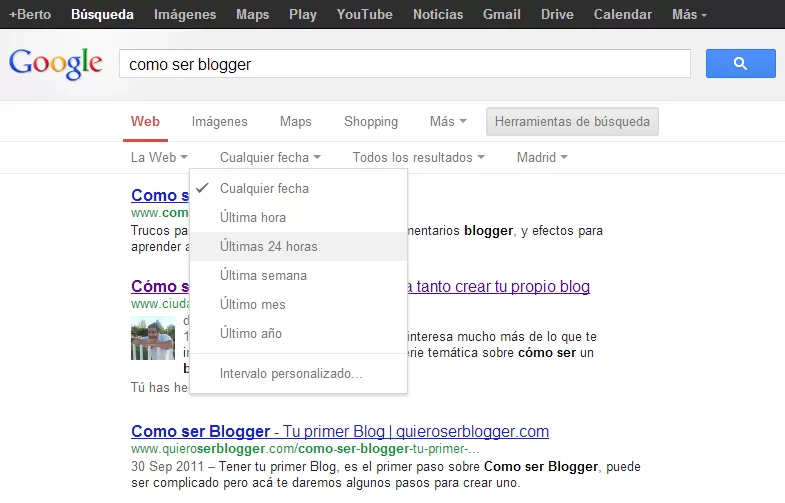785x503 pixels.
Task: Expand the Más dropdown beside Shopping
Action: (x=448, y=122)
